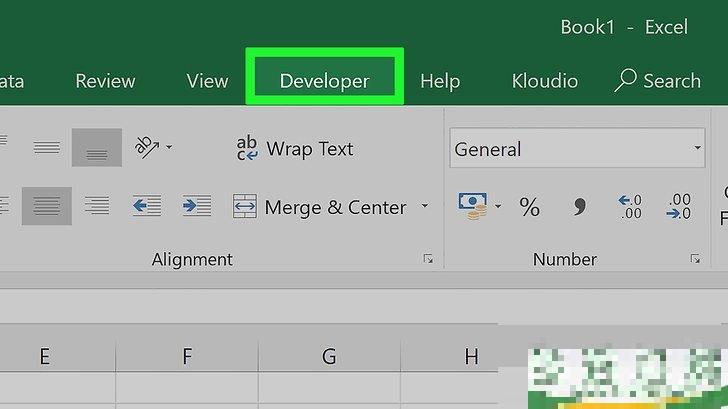728x409 pixels.
Task: Click the Increase Decimal icon
Action: click(x=631, y=207)
